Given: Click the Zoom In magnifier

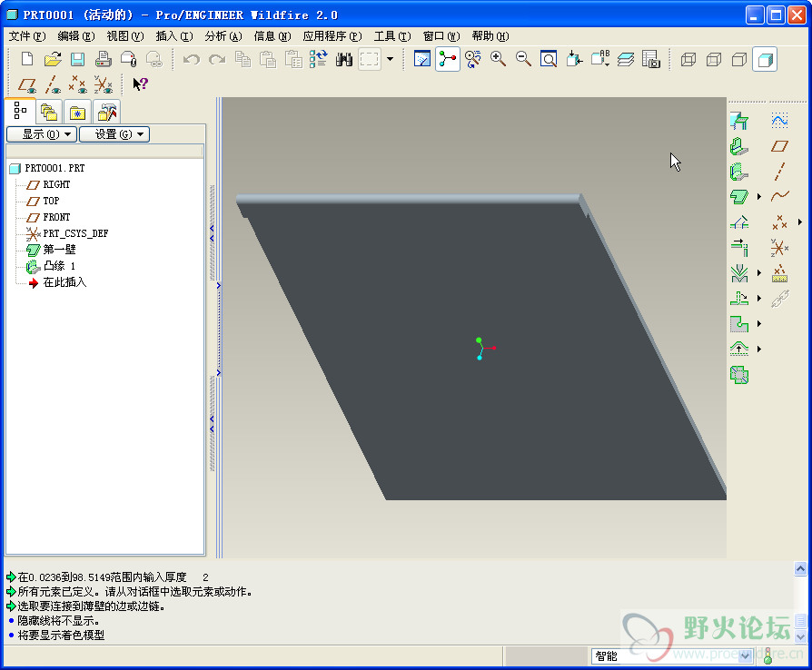Looking at the screenshot, I should [x=498, y=60].
